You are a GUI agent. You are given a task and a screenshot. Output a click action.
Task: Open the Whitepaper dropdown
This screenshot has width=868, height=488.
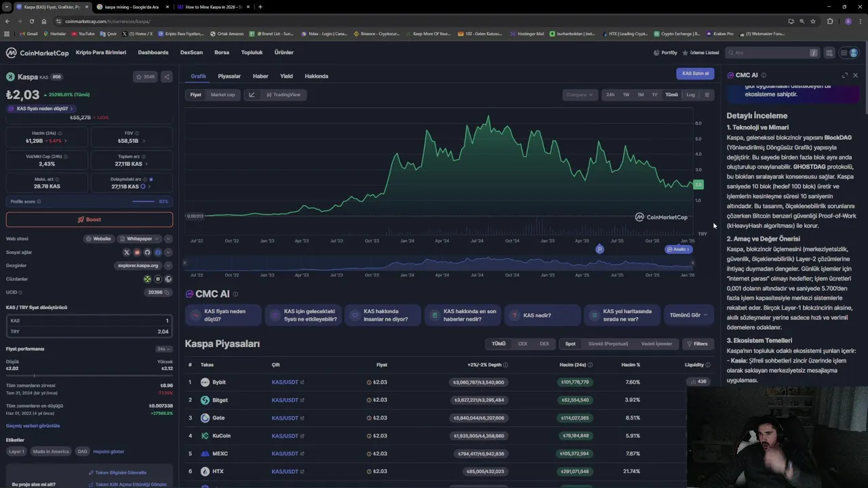click(140, 239)
